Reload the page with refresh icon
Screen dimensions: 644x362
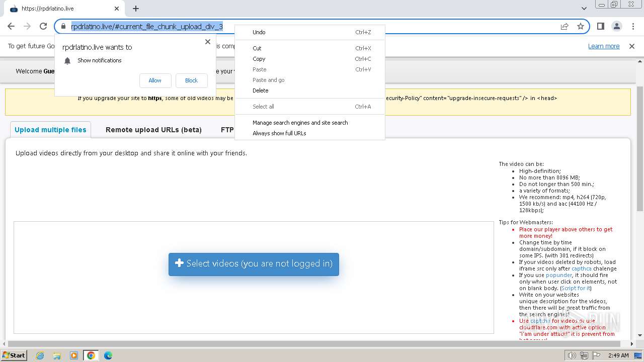[43, 26]
